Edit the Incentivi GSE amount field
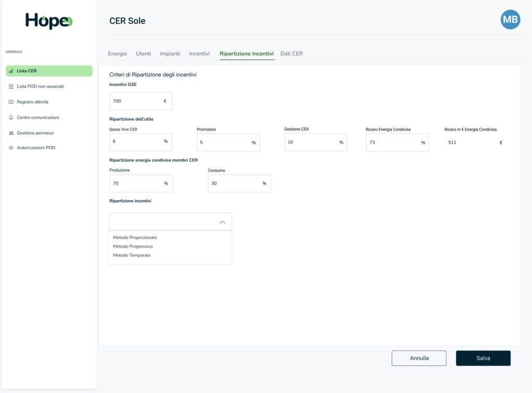Screen dimensions: 532x393 point(136,101)
